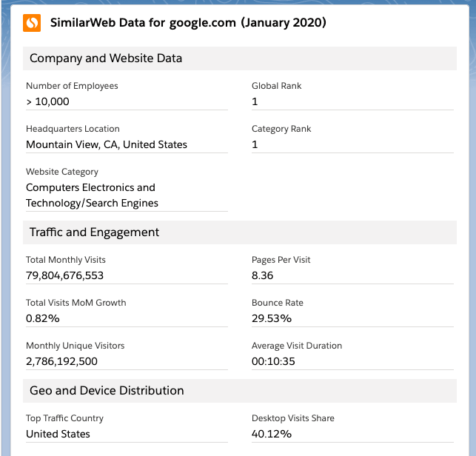Select the 79,804,676,553 visits value
This screenshot has width=476, height=456.
pyautogui.click(x=64, y=275)
